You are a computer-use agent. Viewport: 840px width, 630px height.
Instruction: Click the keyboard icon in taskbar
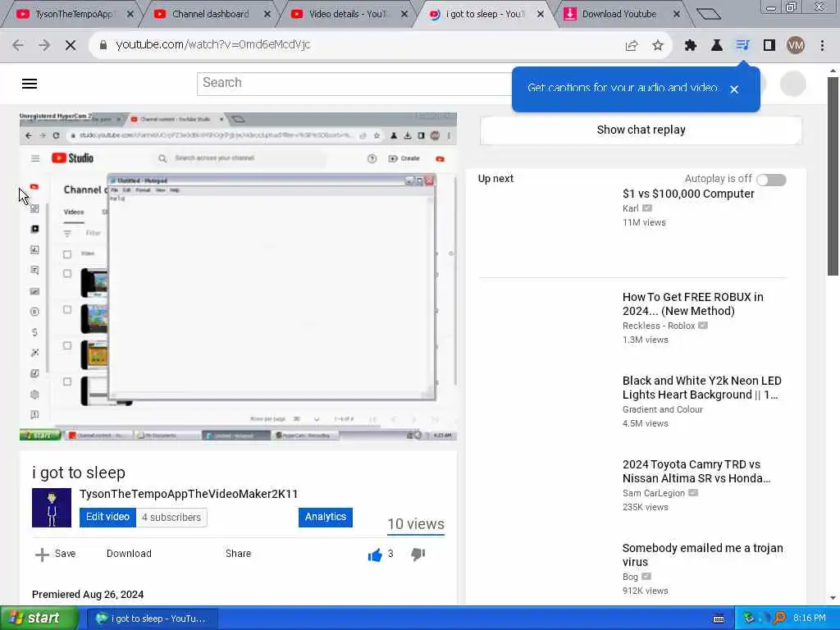719,619
